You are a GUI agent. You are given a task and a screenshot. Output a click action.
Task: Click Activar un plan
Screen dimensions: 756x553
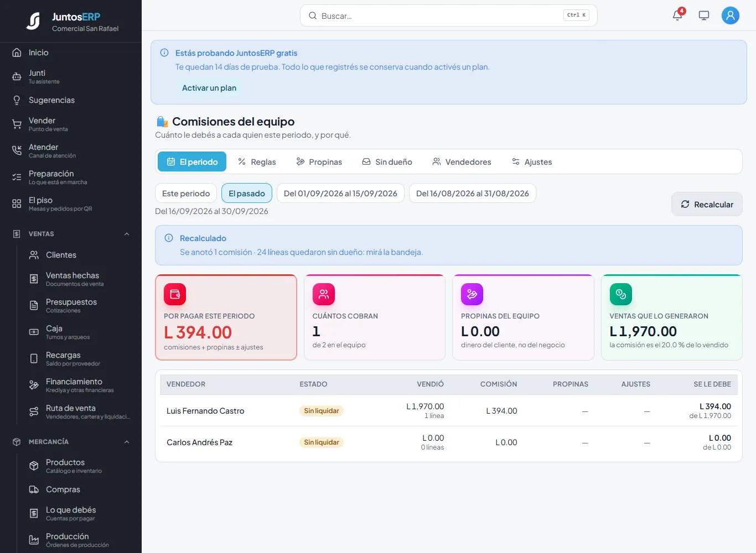pyautogui.click(x=209, y=88)
